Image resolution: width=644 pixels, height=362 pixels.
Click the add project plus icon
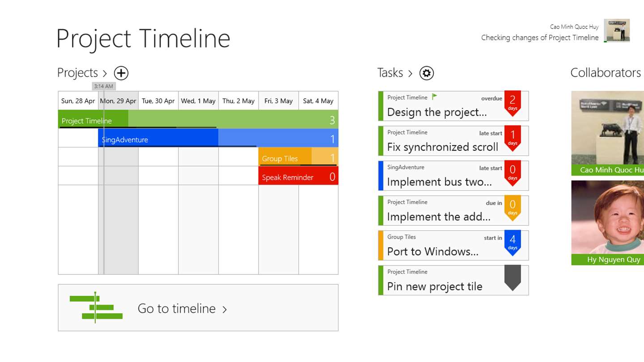[x=121, y=73]
